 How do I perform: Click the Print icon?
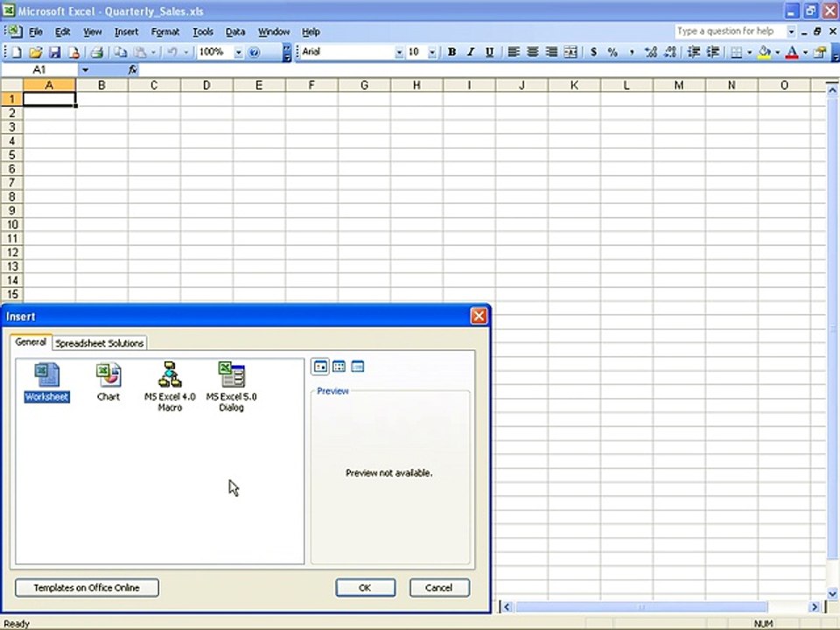[x=96, y=52]
